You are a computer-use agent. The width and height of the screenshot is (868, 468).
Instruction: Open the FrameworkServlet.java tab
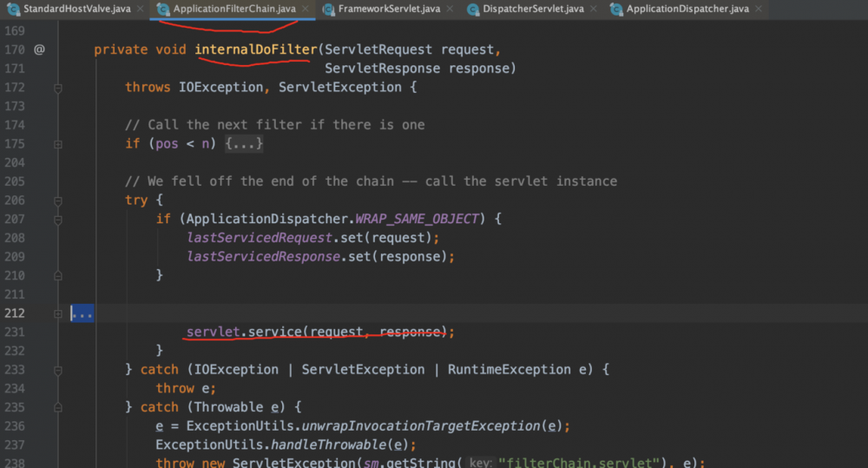coord(389,9)
